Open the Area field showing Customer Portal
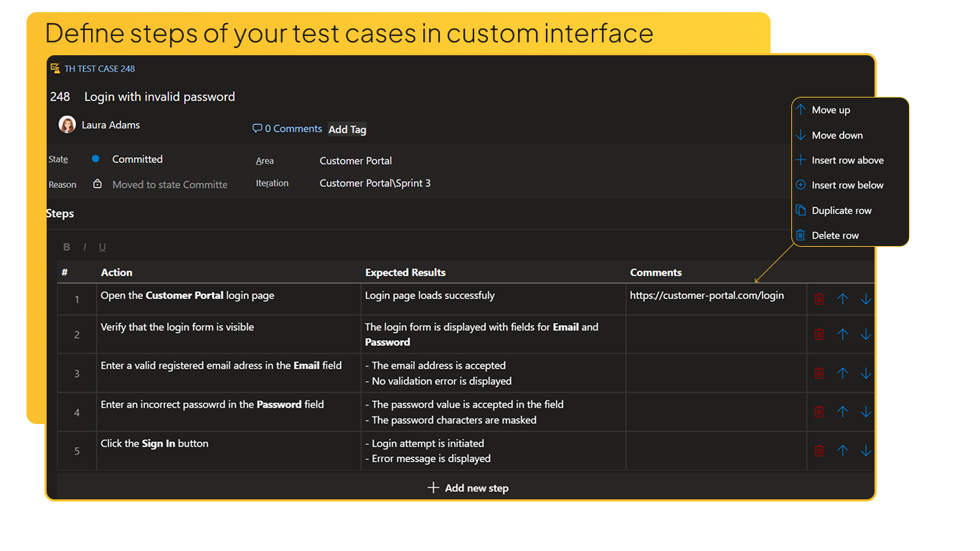Viewport: 980px width, 551px height. pyautogui.click(x=356, y=161)
